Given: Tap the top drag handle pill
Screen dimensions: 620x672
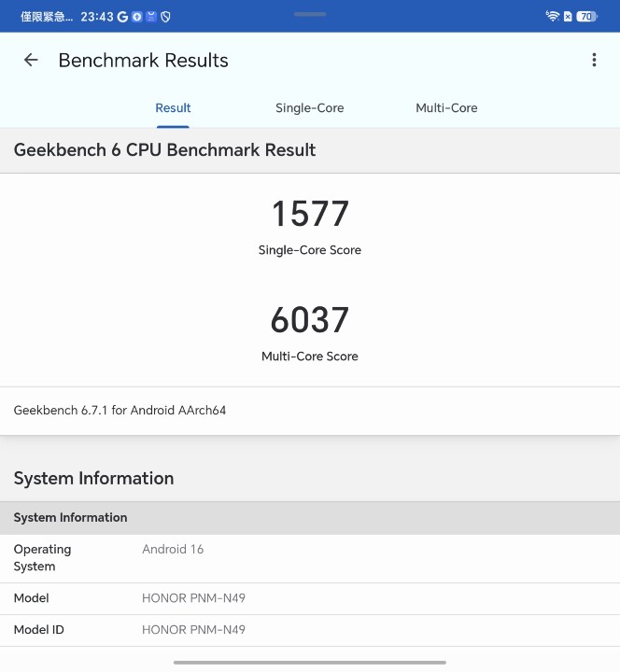Looking at the screenshot, I should (x=310, y=14).
